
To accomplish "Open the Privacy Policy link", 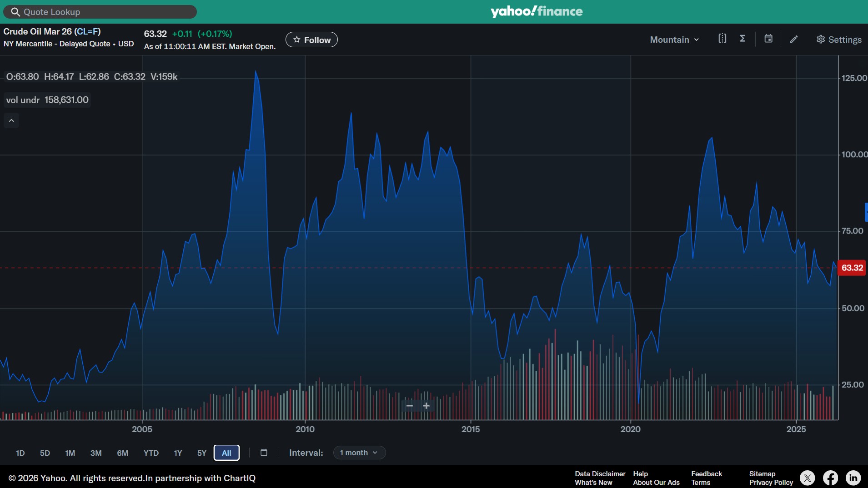I will coord(771,483).
